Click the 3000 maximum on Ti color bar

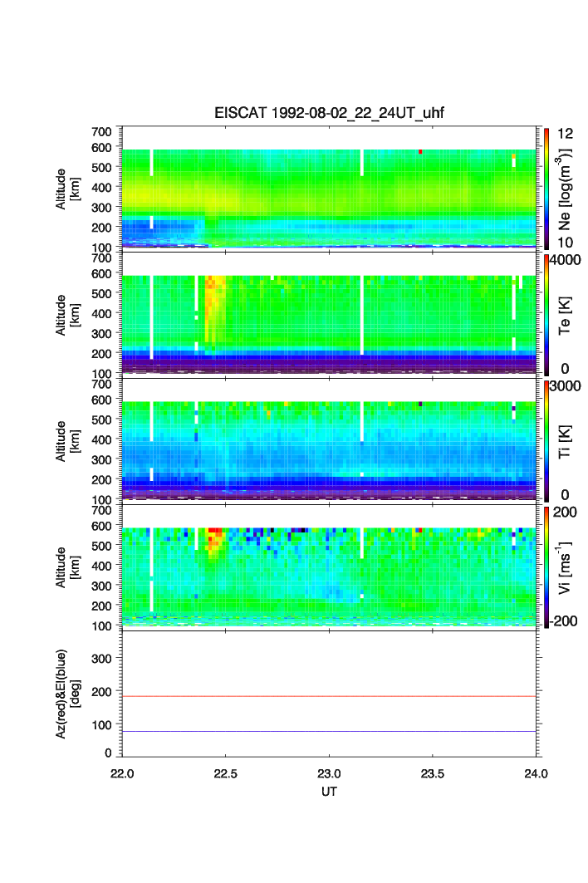click(x=566, y=385)
